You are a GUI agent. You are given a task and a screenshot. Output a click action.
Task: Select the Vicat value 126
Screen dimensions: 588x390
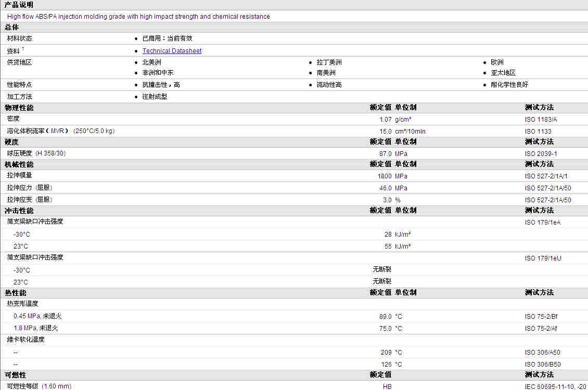pyautogui.click(x=386, y=365)
